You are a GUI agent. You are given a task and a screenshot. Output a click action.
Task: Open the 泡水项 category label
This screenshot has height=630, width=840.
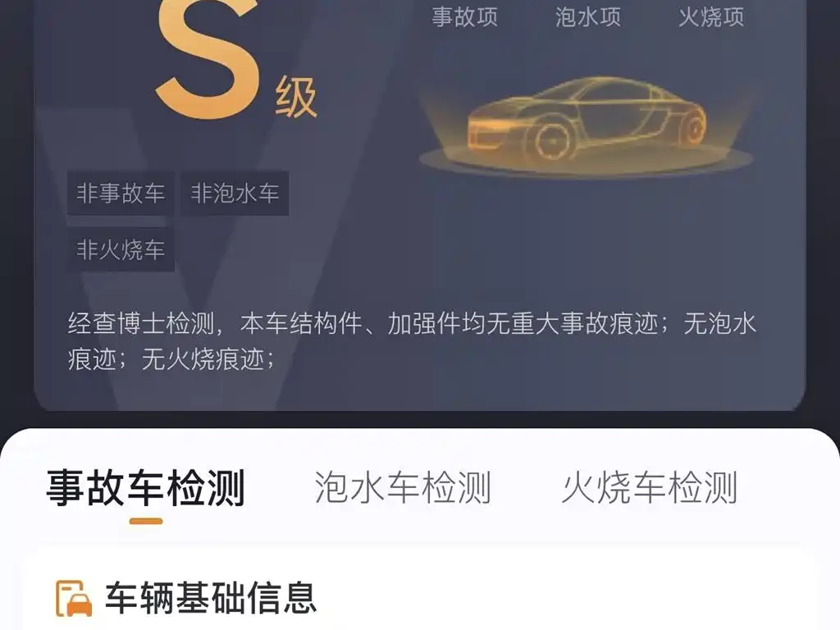pyautogui.click(x=588, y=17)
